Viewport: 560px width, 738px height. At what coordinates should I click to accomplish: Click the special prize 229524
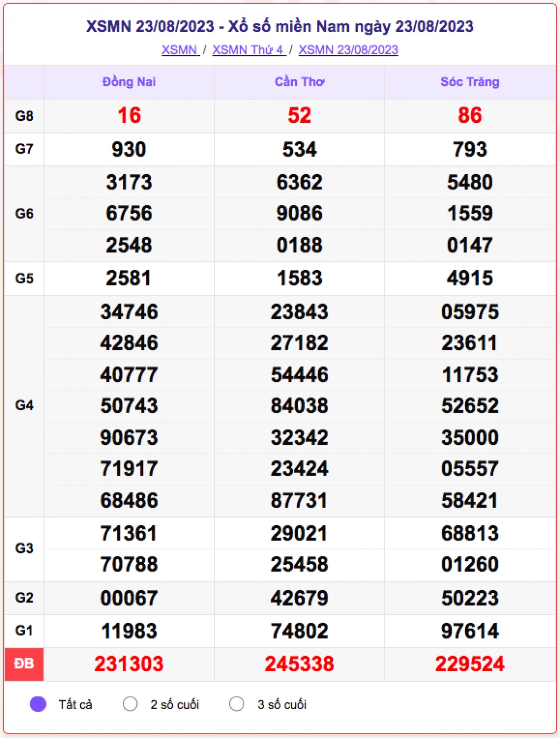pos(470,664)
